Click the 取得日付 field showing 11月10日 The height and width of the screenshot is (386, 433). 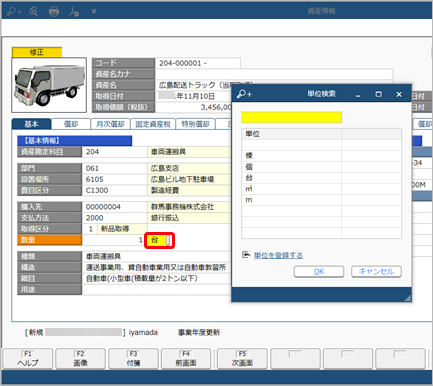[x=193, y=96]
